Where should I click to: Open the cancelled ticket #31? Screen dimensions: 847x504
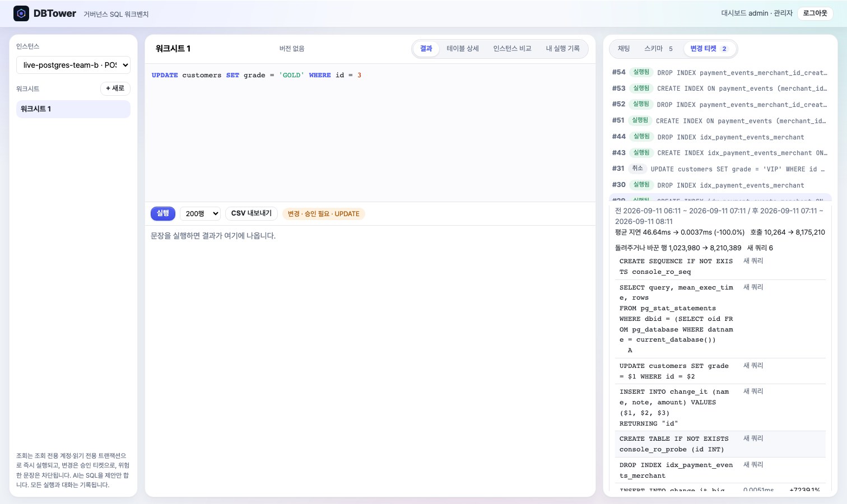pyautogui.click(x=720, y=169)
